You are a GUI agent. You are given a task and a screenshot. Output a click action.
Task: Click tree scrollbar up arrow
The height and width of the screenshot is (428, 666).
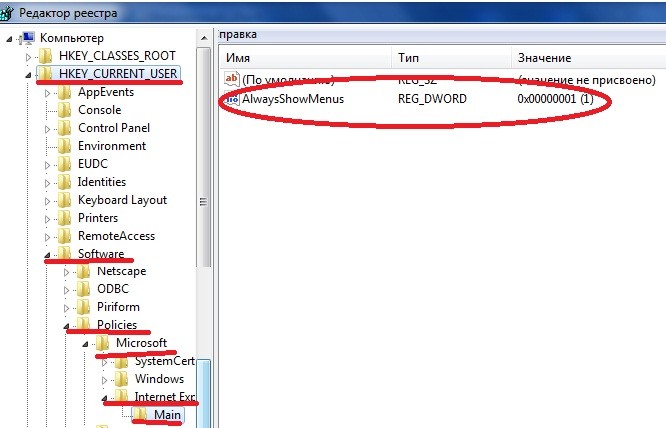(204, 38)
